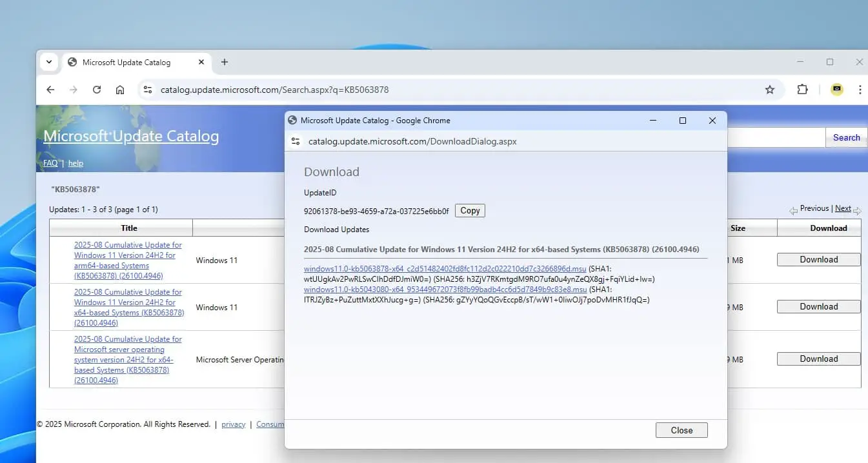Click the Microsoft Server Operating product cell
868x463 pixels.
coord(239,360)
